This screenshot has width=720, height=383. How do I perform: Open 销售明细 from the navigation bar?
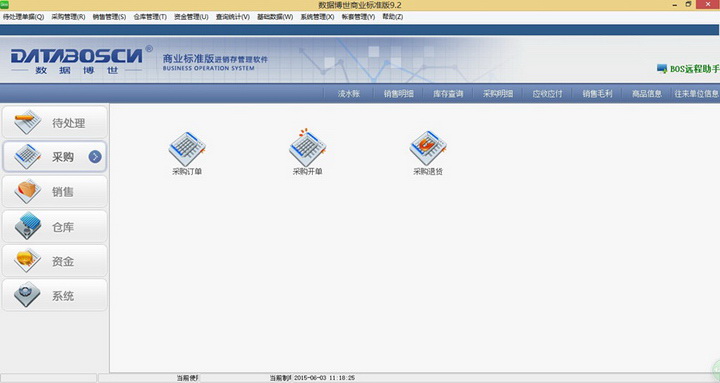tap(399, 94)
